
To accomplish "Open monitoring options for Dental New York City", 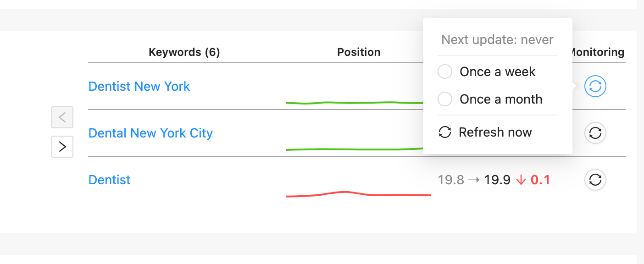I will [595, 133].
